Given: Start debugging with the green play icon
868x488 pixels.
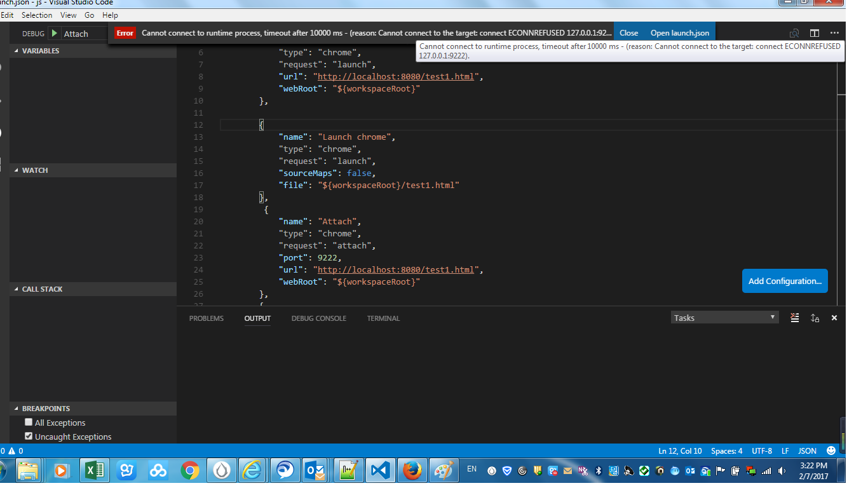Looking at the screenshot, I should pyautogui.click(x=54, y=33).
